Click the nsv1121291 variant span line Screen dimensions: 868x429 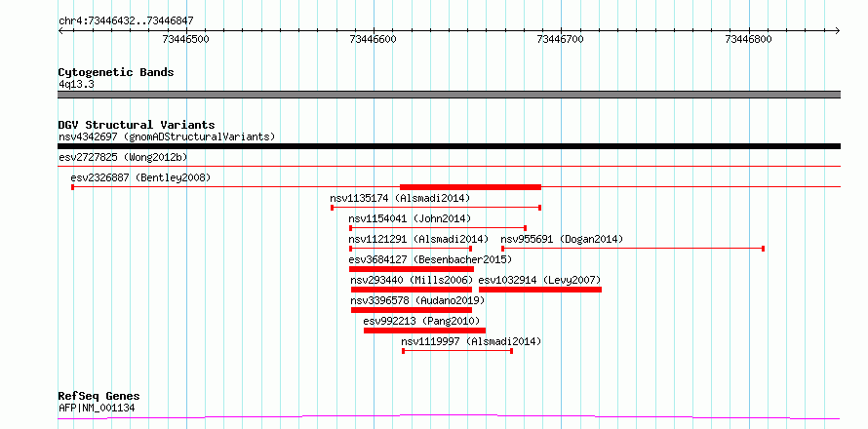(411, 249)
